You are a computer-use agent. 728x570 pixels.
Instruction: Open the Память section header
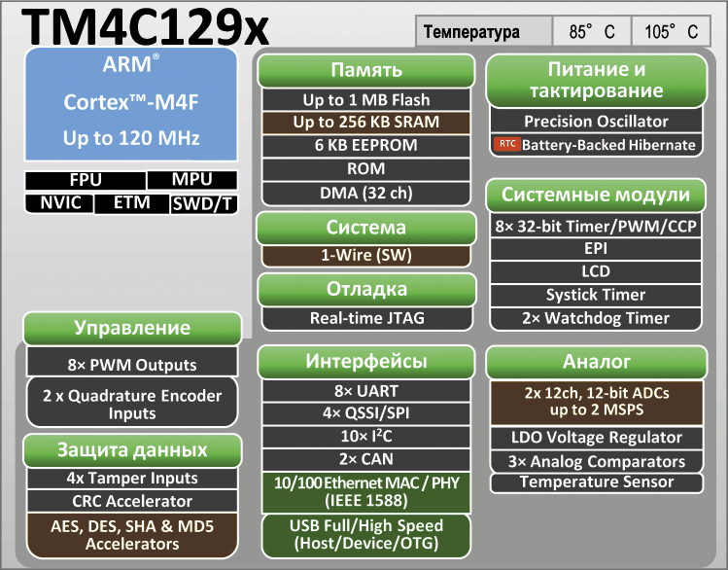(366, 71)
